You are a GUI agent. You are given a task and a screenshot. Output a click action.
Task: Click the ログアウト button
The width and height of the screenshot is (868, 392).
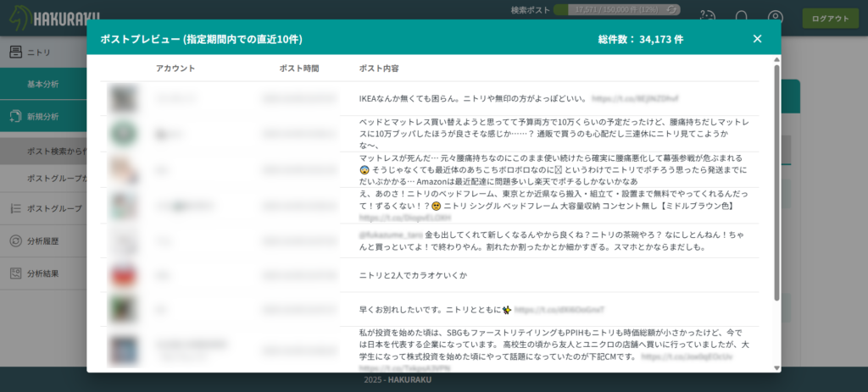tap(830, 18)
